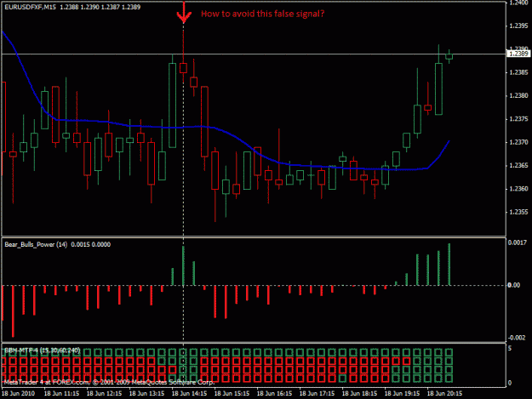Click the 18 Jun 11:15 time label
Image resolution: width=532 pixels, height=399 pixels.
pyautogui.click(x=61, y=394)
